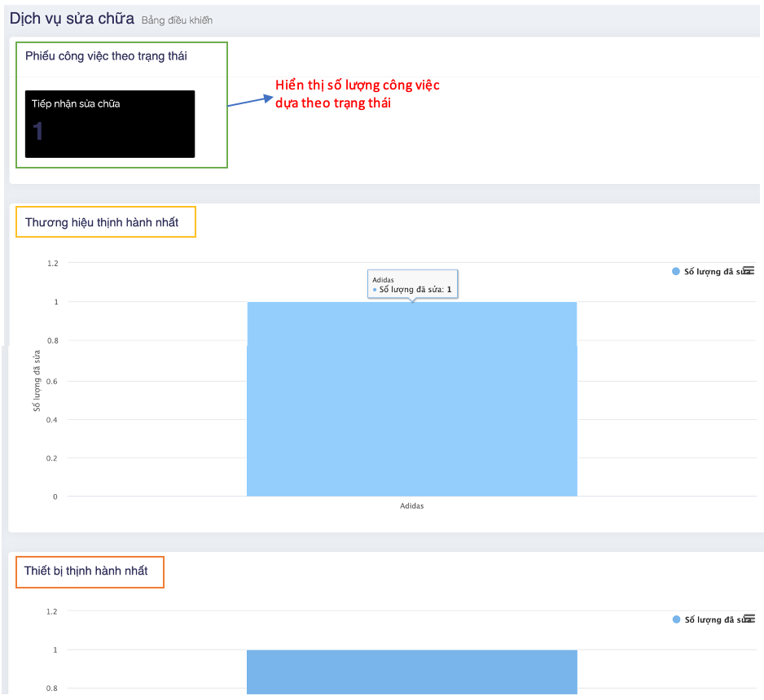Toggle 'Số lượng đã sửa' legend in brands chart

click(710, 272)
